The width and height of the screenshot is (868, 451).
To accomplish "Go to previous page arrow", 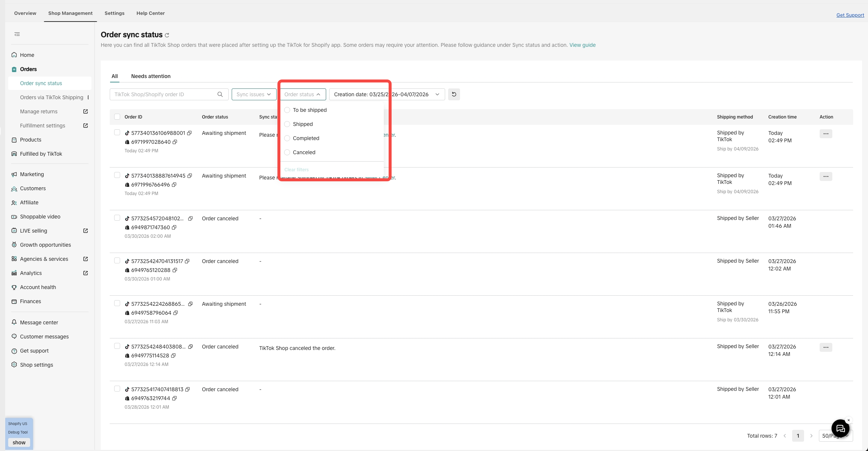I will pyautogui.click(x=785, y=436).
